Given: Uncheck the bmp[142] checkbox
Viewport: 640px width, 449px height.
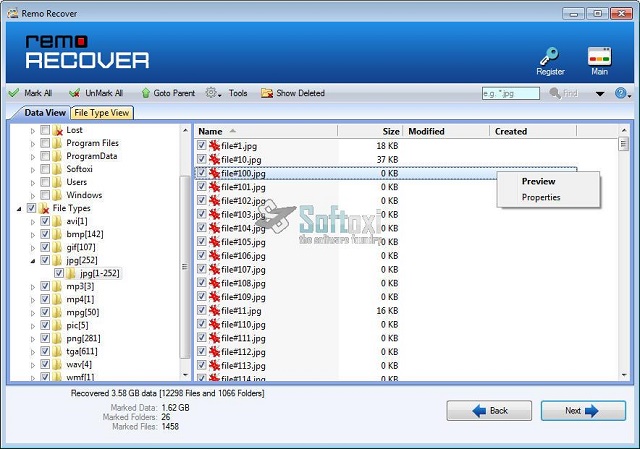Looking at the screenshot, I should click(45, 234).
